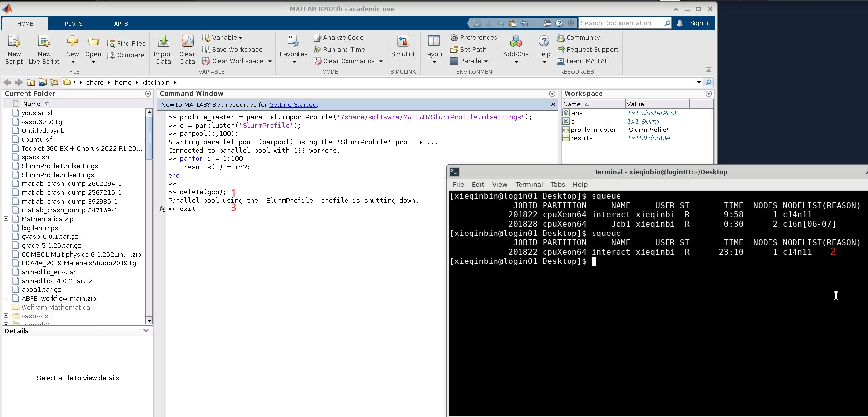Select the youxian.sh file

(x=38, y=113)
